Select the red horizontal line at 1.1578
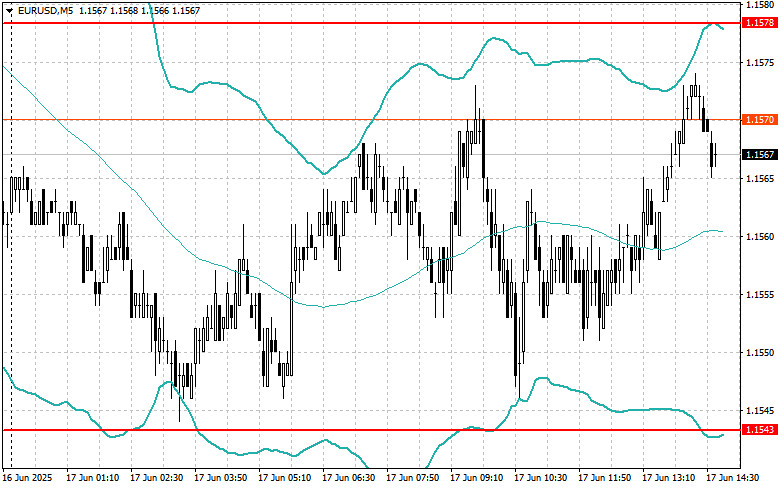781x489 pixels. [372, 23]
